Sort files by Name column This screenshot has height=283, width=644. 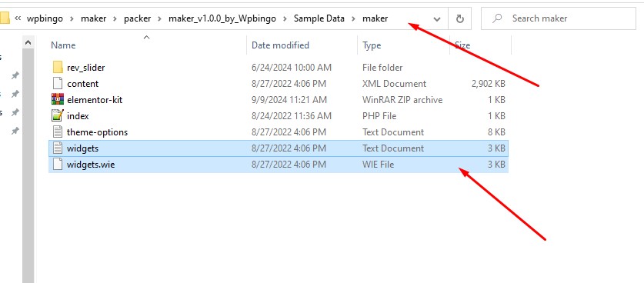click(x=63, y=45)
